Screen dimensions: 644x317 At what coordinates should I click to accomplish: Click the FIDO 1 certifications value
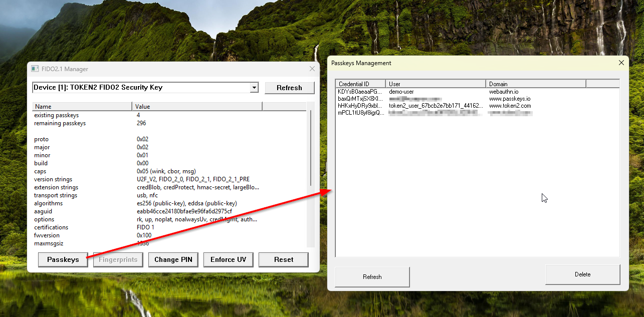(145, 227)
